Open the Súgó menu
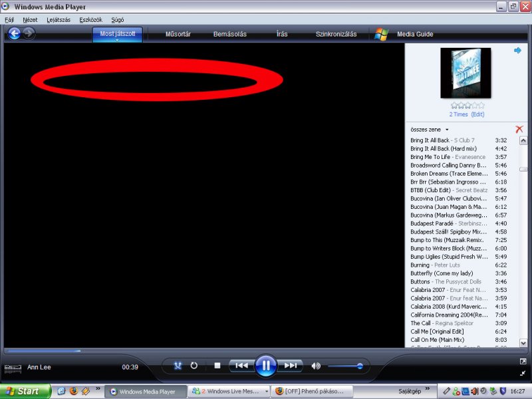 coord(118,20)
